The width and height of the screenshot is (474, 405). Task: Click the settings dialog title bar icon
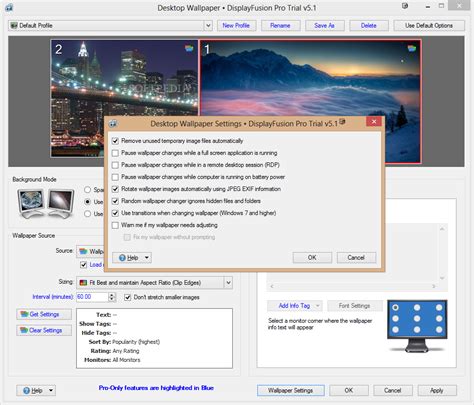click(113, 124)
